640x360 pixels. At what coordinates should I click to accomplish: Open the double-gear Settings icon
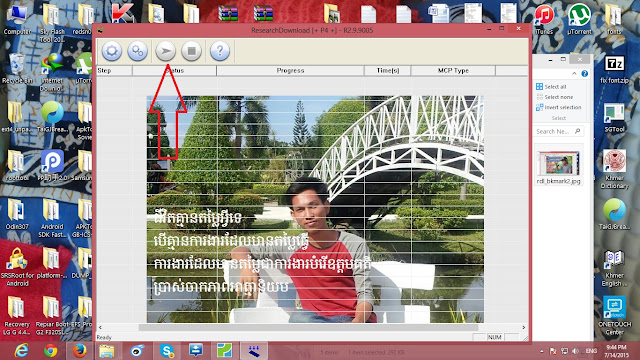coord(138,51)
